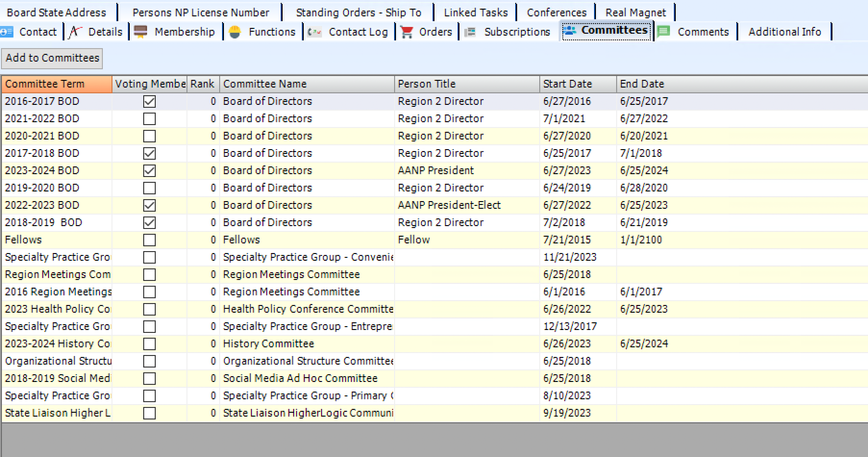This screenshot has height=457, width=868.
Task: Select the Details pen icon
Action: [74, 31]
